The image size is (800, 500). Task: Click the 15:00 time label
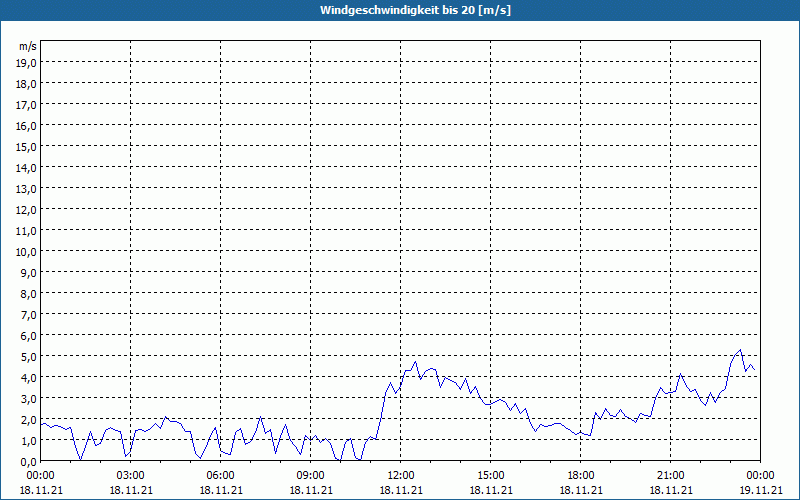click(491, 475)
